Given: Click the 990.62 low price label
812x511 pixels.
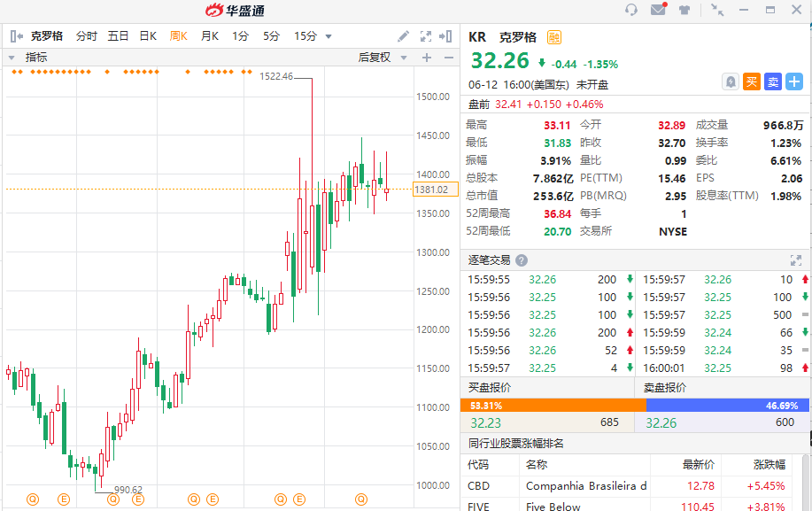Looking at the screenshot, I should [128, 490].
